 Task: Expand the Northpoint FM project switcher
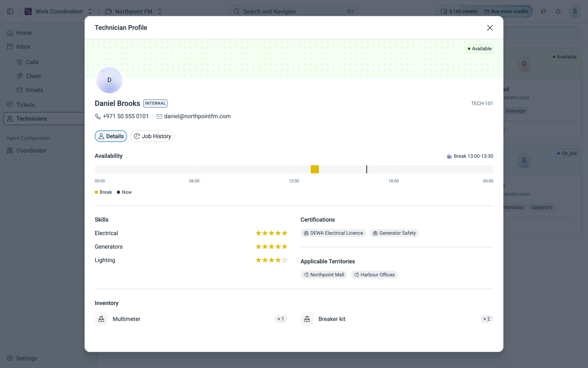point(160,11)
